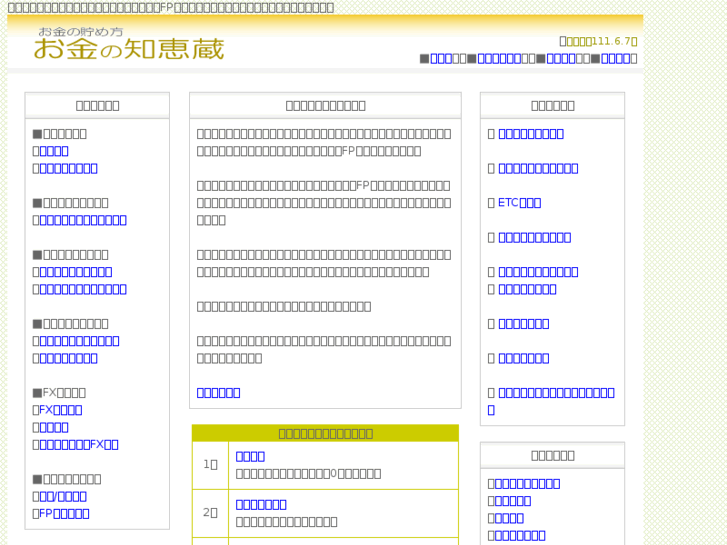
Task: Click the yellow ranking table header
Action: [x=325, y=433]
